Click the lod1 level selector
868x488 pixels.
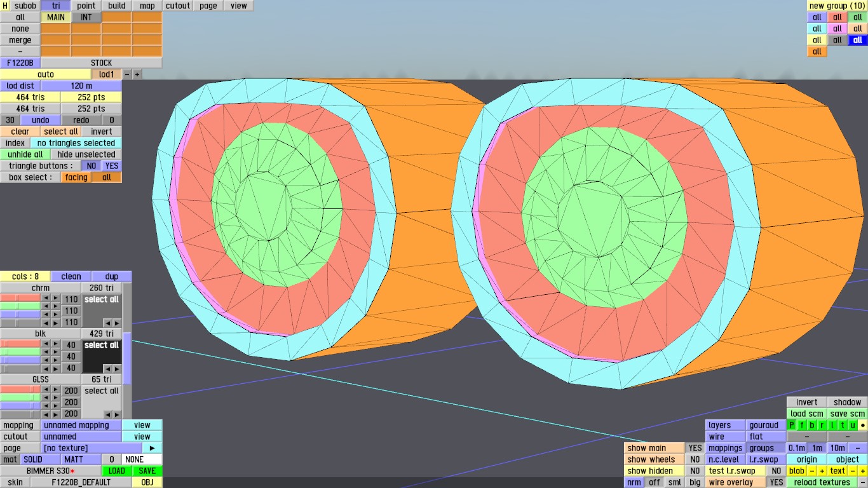(x=107, y=74)
